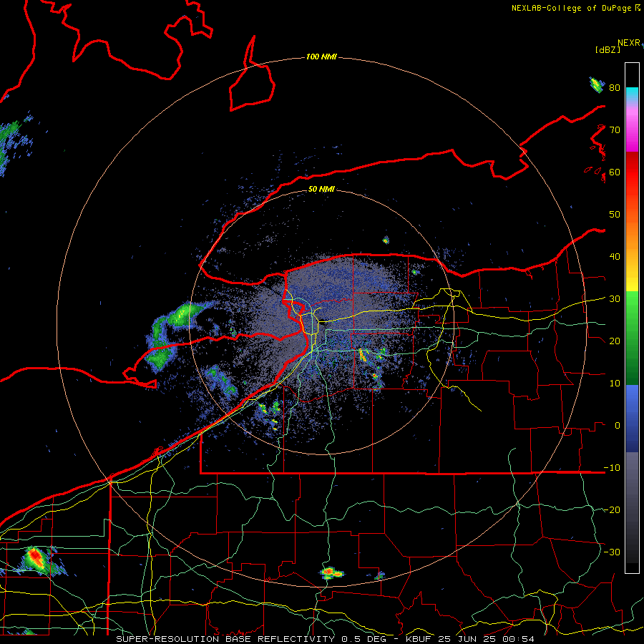Click the 25 JUN 25 date in caption
The image size is (644, 644).
(468, 639)
